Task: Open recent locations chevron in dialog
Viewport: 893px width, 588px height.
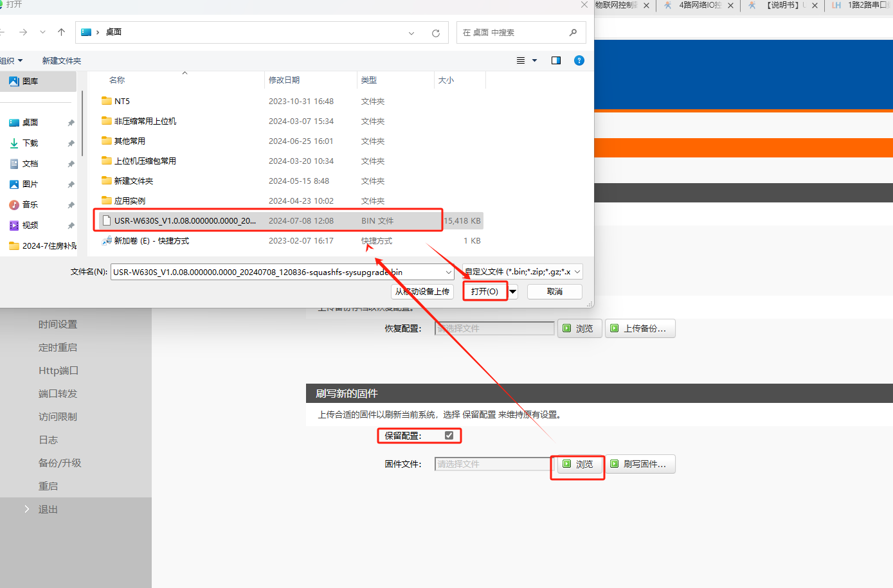Action: point(42,32)
